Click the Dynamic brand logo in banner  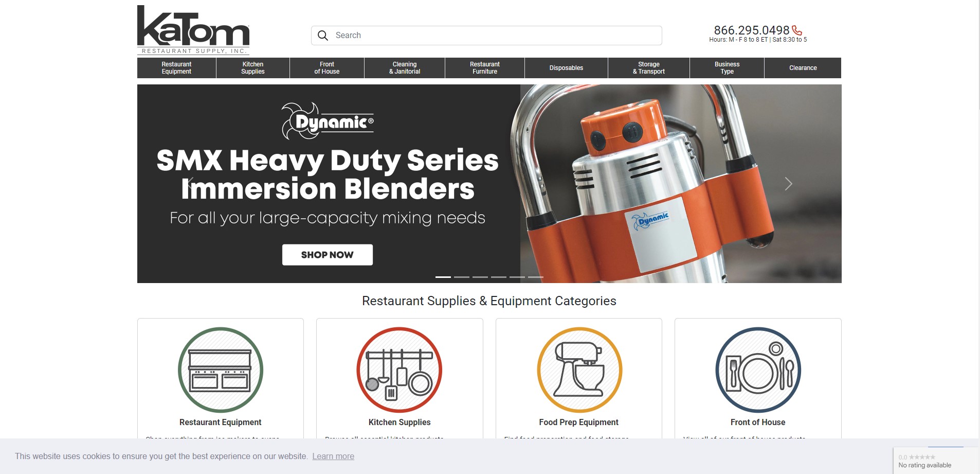[x=328, y=121]
